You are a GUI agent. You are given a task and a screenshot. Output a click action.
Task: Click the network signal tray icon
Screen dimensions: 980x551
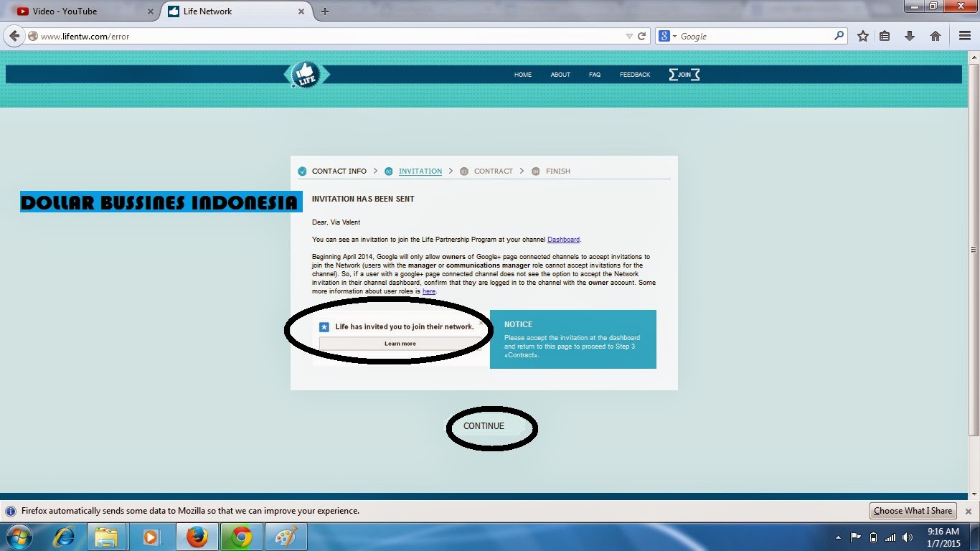pyautogui.click(x=890, y=537)
